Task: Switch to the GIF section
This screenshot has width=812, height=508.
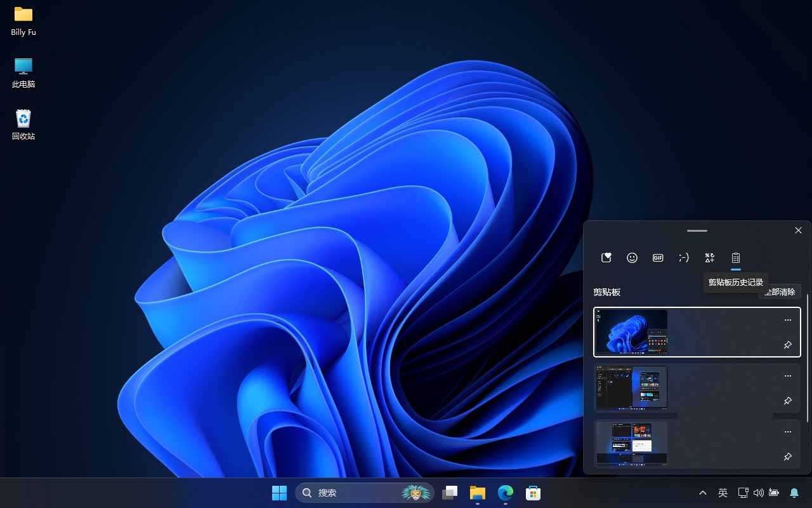Action: (658, 258)
